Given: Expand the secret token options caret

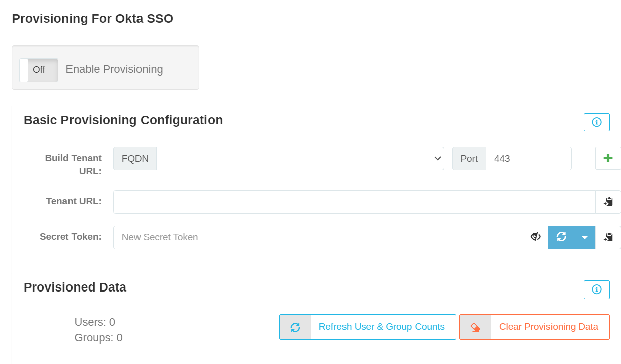Looking at the screenshot, I should tap(585, 237).
